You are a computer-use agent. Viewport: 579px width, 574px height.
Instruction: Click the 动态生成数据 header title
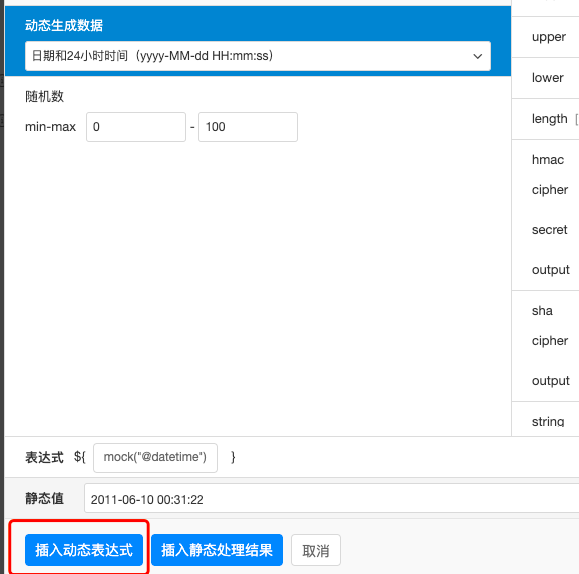pyautogui.click(x=64, y=25)
